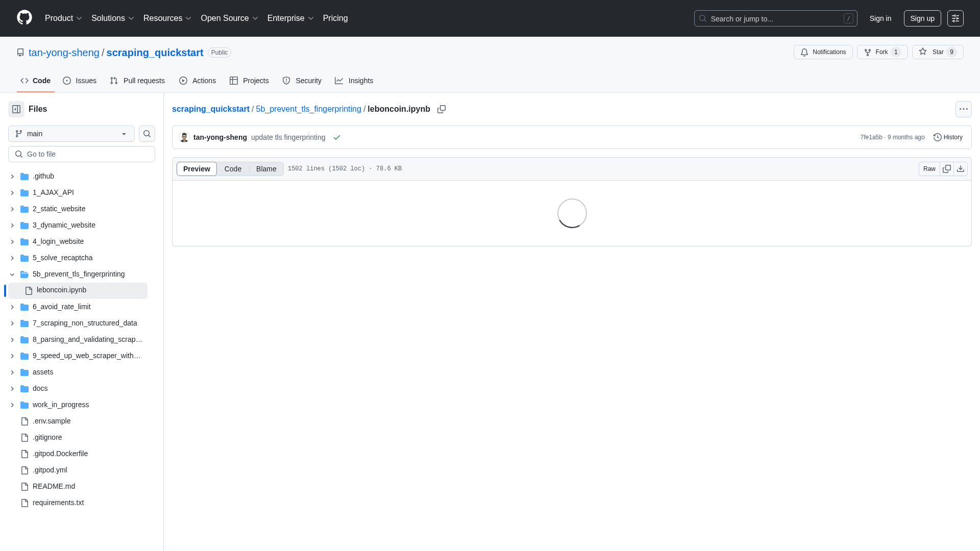Open the Open Source menu
The image size is (980, 551).
pos(229,18)
